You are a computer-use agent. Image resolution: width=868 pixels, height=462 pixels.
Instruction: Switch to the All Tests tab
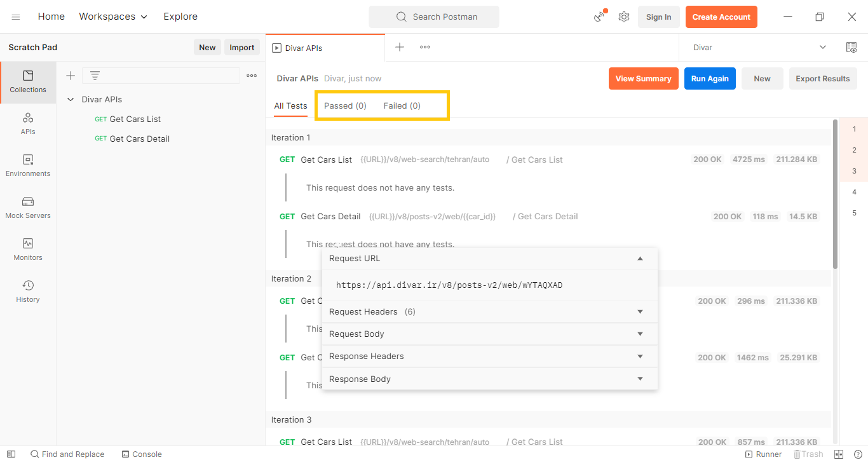(x=291, y=106)
